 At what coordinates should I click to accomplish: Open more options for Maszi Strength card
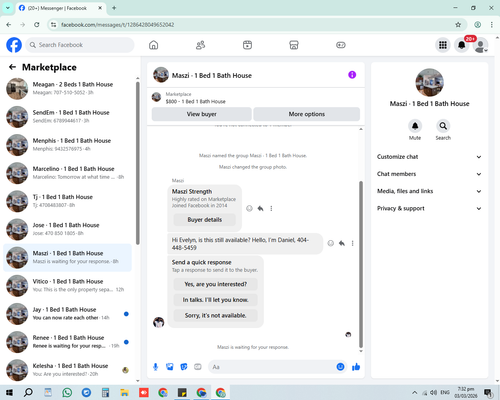[271, 208]
